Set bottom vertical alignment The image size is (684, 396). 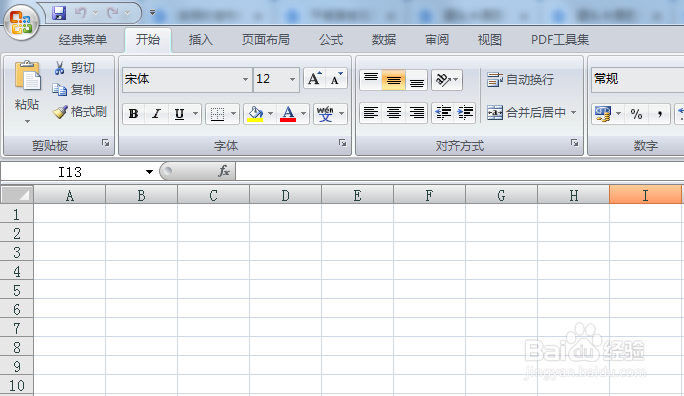tap(417, 79)
